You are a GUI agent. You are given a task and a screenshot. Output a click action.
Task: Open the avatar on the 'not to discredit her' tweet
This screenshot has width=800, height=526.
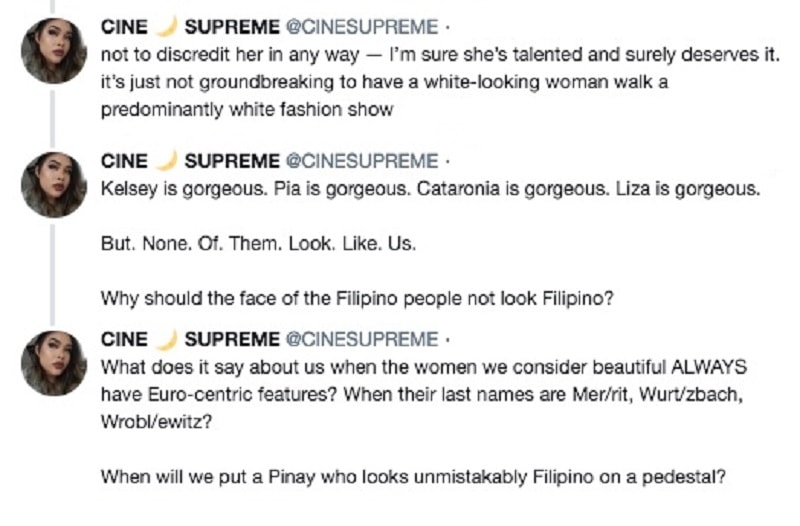tap(54, 51)
